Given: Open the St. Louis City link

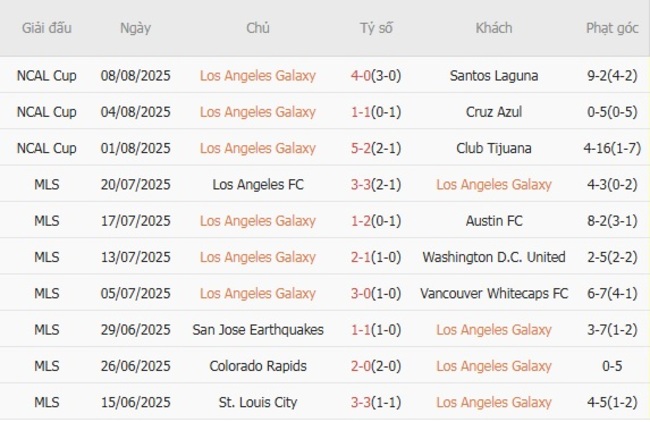Looking at the screenshot, I should coord(258,403).
